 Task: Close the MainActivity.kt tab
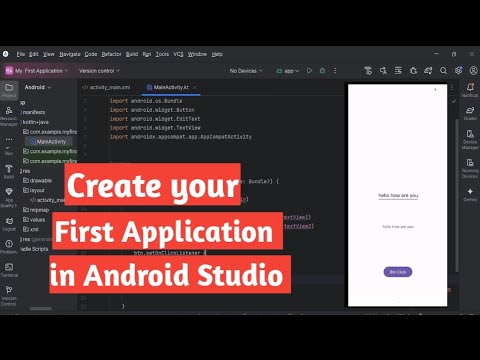(x=195, y=87)
